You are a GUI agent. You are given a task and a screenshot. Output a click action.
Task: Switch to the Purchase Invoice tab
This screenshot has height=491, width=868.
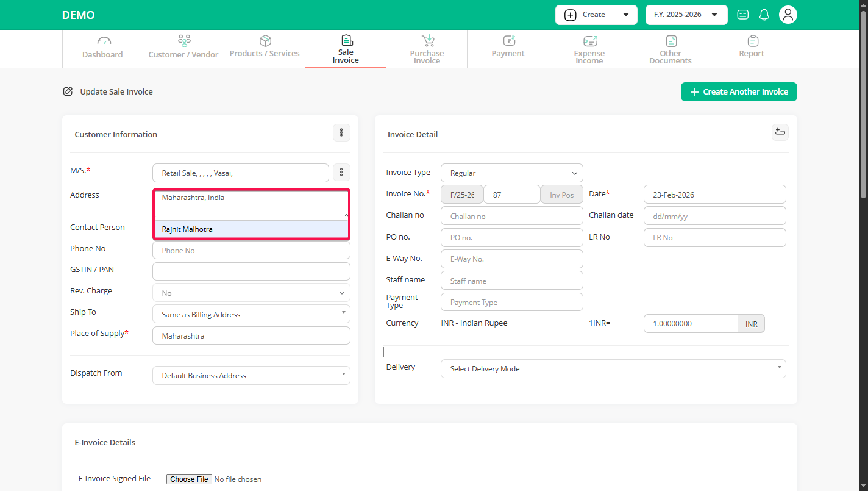tap(427, 49)
